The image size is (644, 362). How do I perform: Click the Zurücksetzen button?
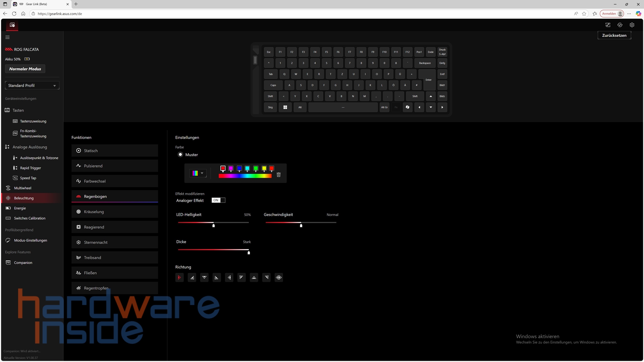[x=614, y=35]
